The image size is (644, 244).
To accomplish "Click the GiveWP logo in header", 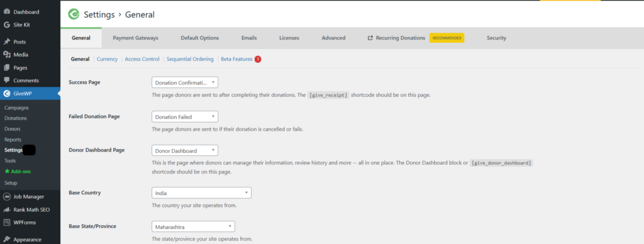I will tap(74, 14).
